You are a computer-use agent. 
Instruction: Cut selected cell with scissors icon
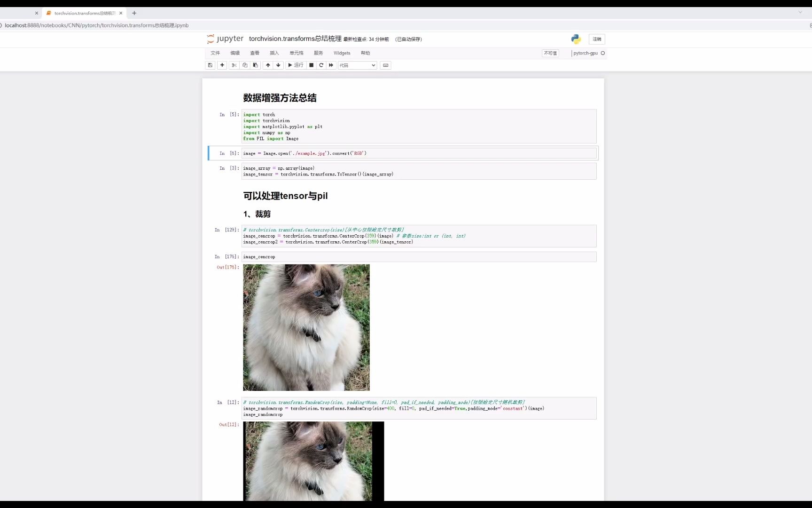(x=234, y=65)
